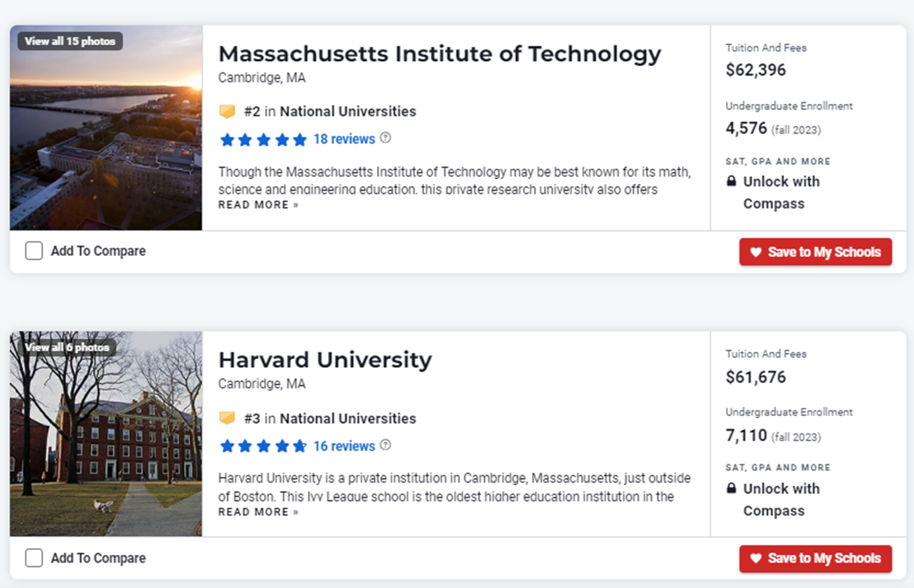Expand Harvard description with READ MORE
Viewport: 914px width, 588px height.
pos(258,512)
